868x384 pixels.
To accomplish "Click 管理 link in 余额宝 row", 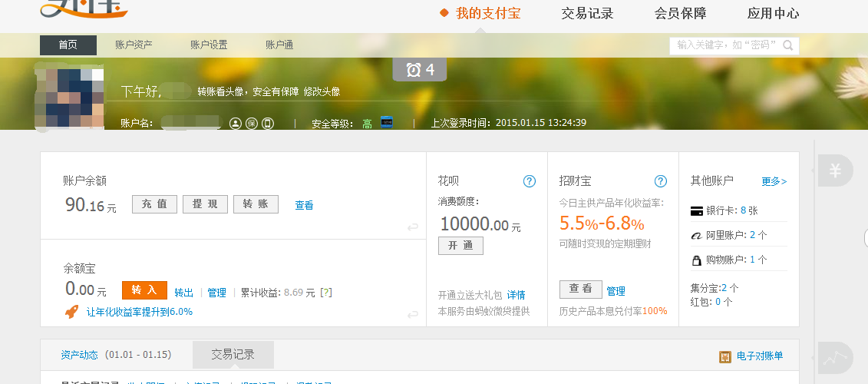I will point(217,293).
